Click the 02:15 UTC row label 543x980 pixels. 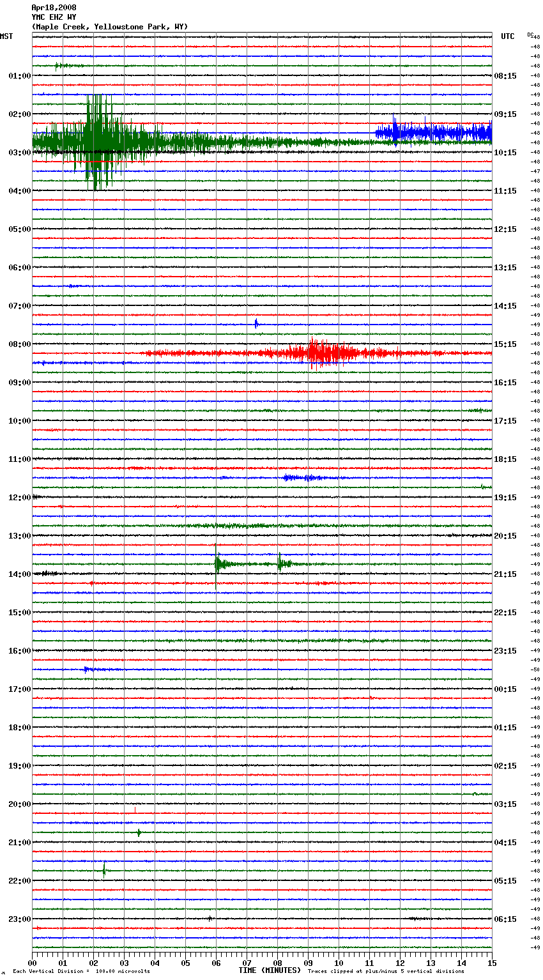(505, 766)
